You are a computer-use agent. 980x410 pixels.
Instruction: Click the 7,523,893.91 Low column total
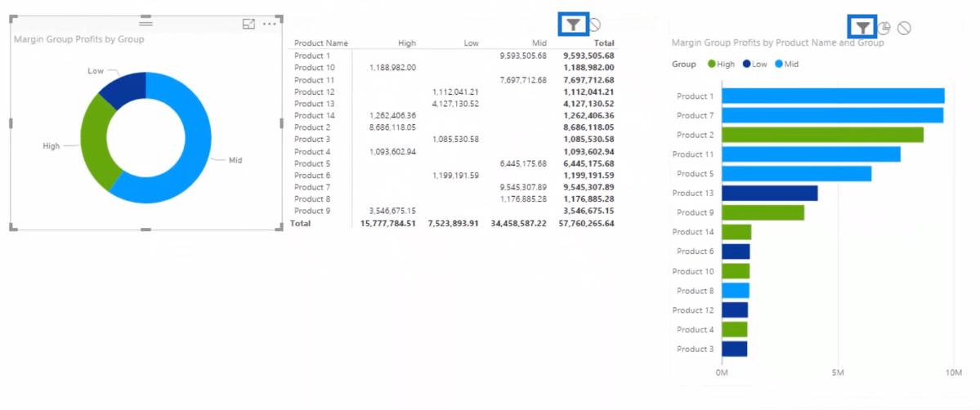coord(453,223)
